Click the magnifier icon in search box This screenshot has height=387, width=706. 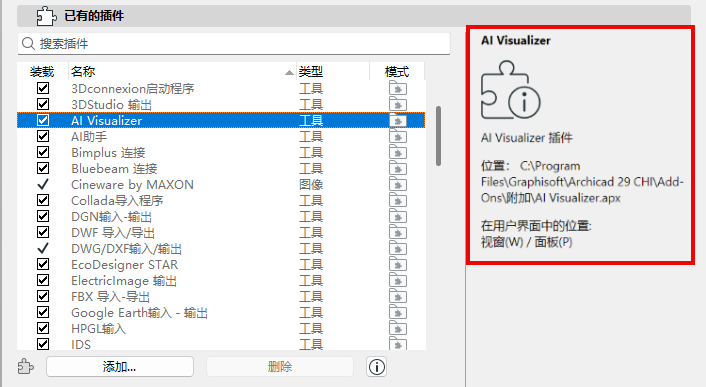28,44
